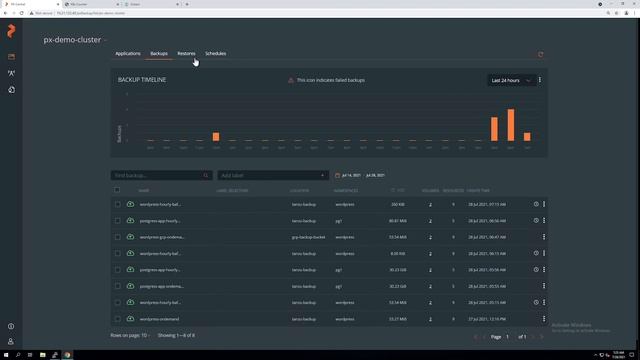Check the box for the 05:55 AM postgres backup
The width and height of the screenshot is (640, 360).
(x=118, y=286)
